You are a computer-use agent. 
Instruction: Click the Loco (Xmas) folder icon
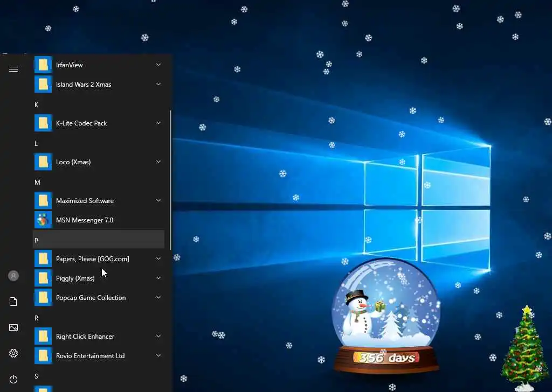tap(43, 162)
